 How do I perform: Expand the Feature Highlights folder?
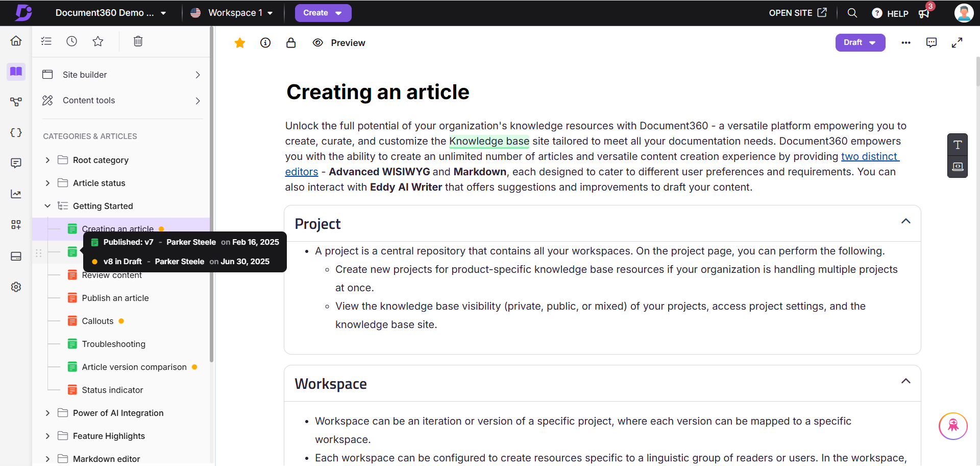click(47, 436)
